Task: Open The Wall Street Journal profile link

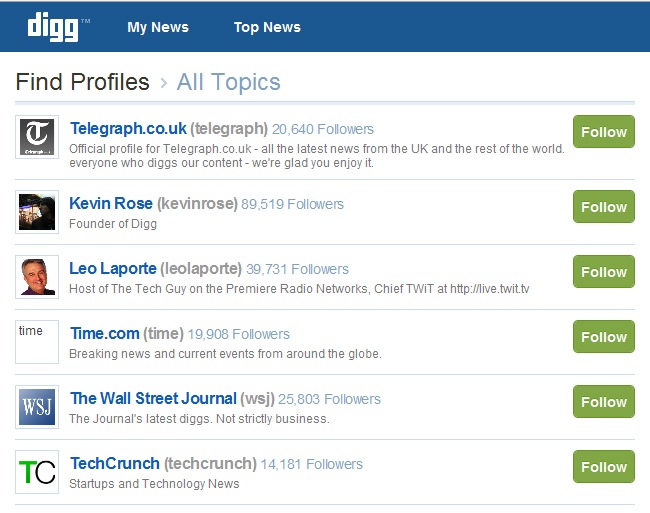Action: (153, 398)
